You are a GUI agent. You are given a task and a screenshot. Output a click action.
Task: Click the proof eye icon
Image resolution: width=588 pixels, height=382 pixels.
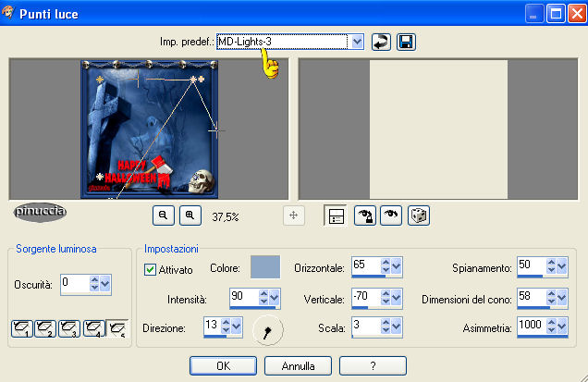coord(391,216)
